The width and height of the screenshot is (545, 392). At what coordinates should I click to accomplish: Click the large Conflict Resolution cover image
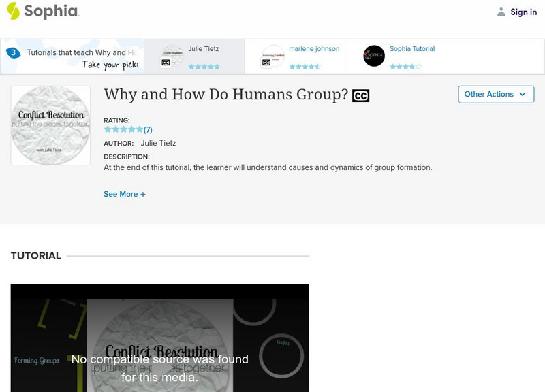[x=50, y=125]
